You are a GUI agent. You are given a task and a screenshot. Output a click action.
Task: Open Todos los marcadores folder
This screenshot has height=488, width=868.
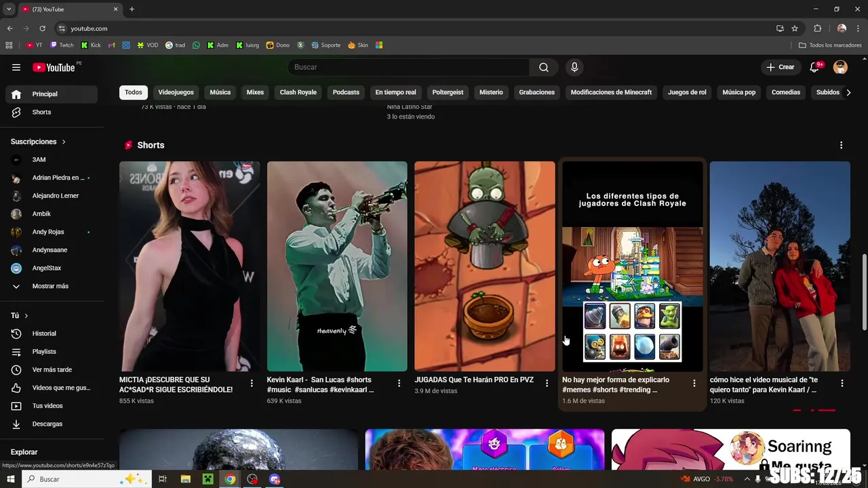point(830,45)
